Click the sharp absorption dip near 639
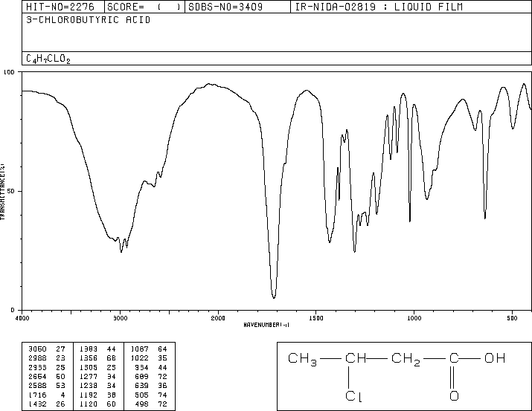Screen dimensions: 532x411 click(x=485, y=218)
